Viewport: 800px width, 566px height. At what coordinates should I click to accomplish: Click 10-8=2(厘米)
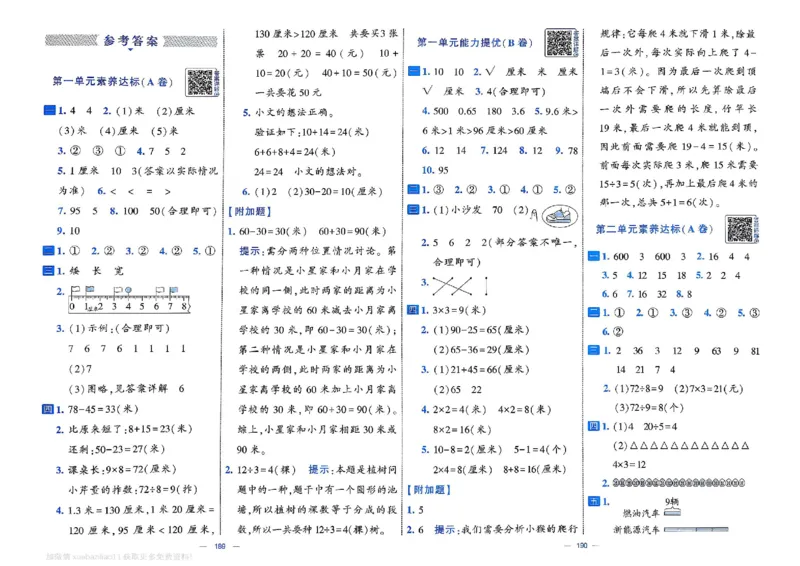click(467, 450)
